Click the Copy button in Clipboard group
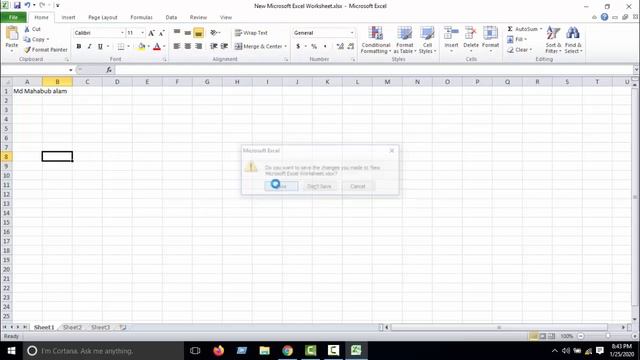This screenshot has width=640, height=360. (36, 39)
